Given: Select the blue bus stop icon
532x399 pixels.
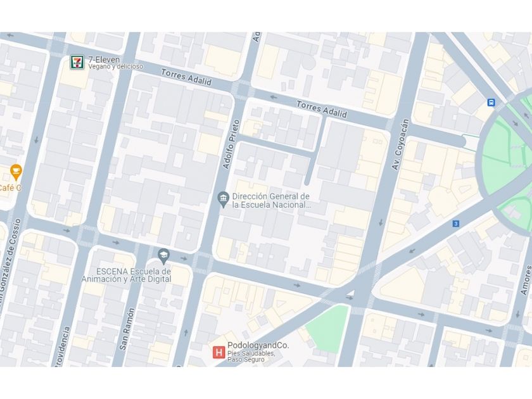Looking at the screenshot, I should click(491, 103).
